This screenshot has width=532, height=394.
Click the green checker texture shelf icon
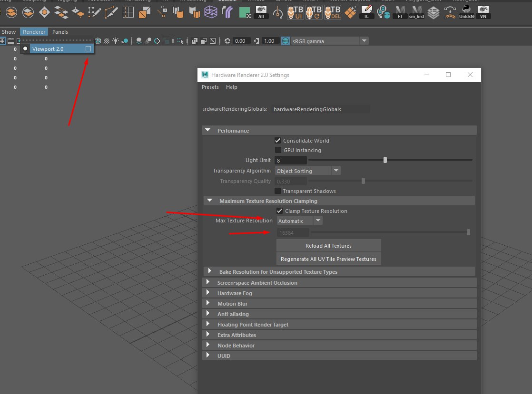coord(245,12)
